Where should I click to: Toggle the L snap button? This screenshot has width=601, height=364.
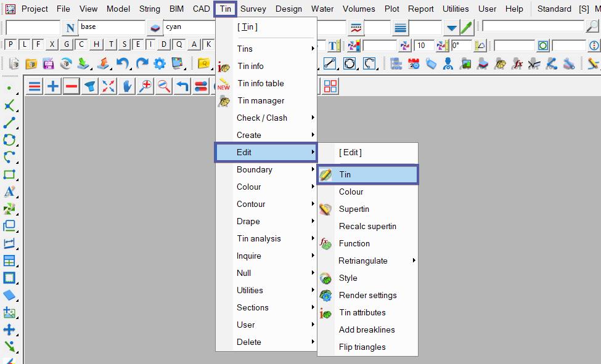[x=25, y=44]
